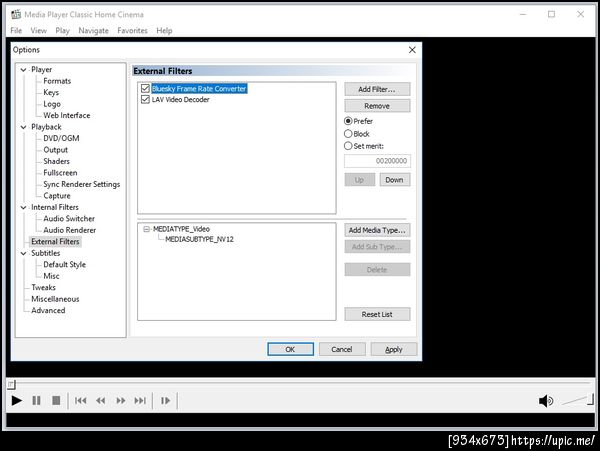Collapse the Subtitles tree node

pos(23,253)
